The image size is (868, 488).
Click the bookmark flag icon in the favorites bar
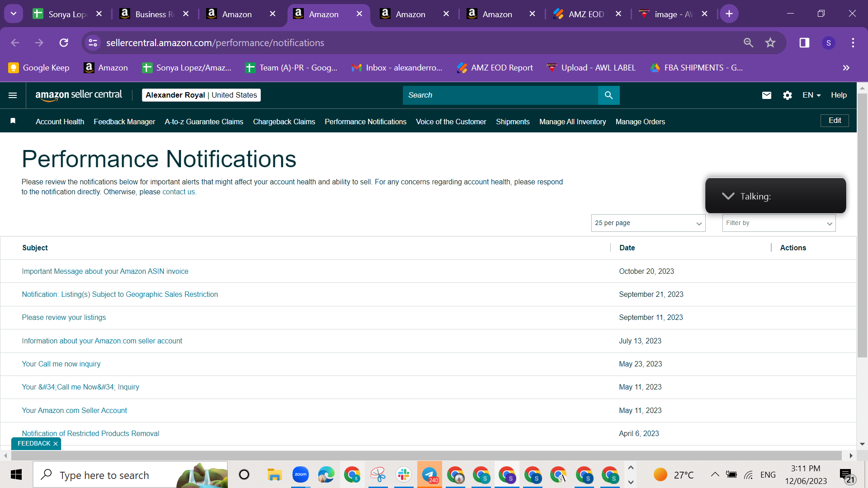[x=13, y=121]
